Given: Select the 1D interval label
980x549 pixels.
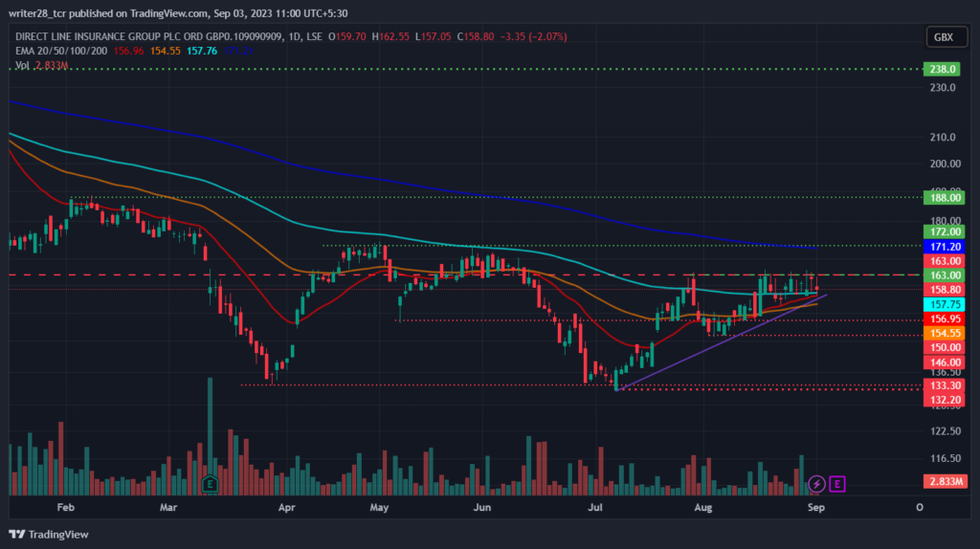Looking at the screenshot, I should pyautogui.click(x=295, y=37).
